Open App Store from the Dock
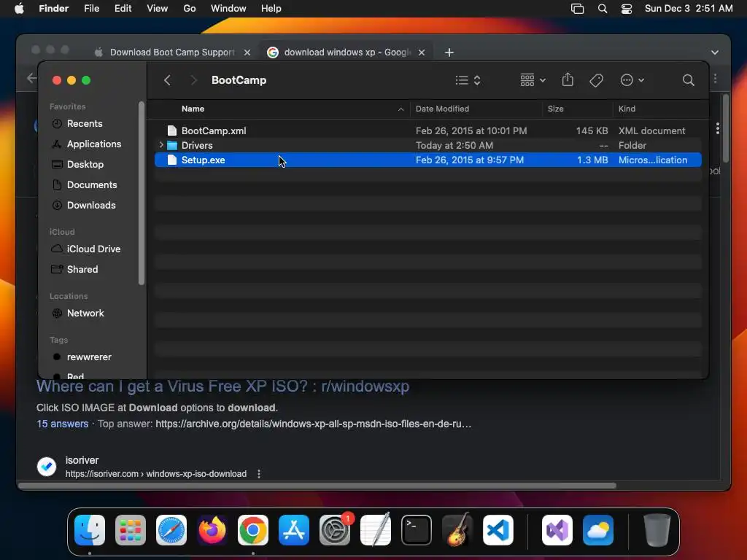Image resolution: width=747 pixels, height=560 pixels. [x=294, y=529]
